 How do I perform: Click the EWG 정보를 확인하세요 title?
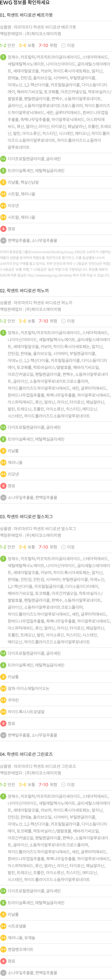[24, 3]
